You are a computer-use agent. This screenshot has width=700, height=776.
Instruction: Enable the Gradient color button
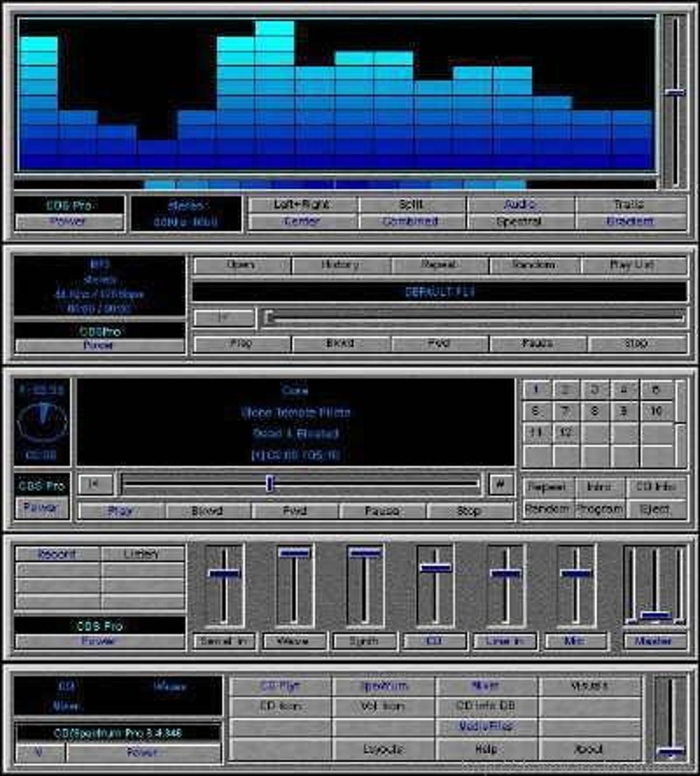click(631, 221)
